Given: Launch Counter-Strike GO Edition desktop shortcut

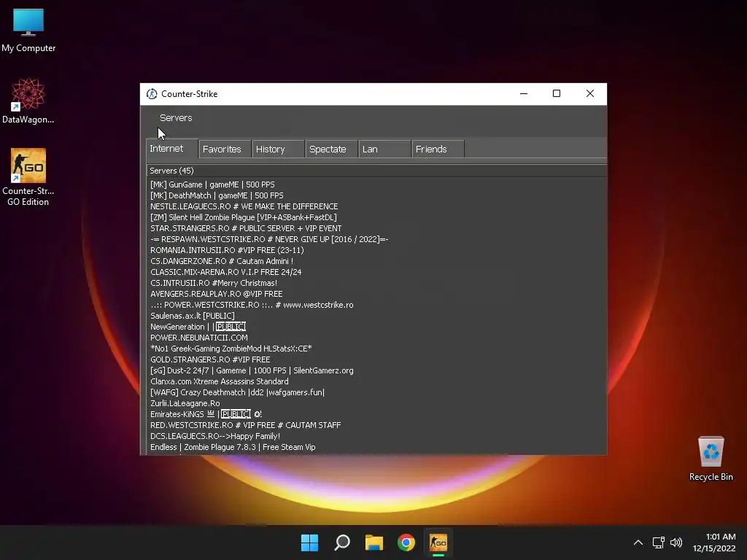Looking at the screenshot, I should [28, 177].
